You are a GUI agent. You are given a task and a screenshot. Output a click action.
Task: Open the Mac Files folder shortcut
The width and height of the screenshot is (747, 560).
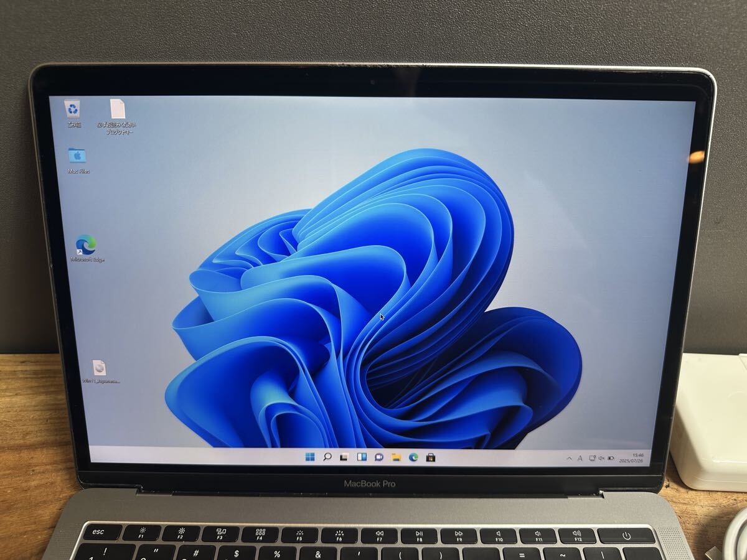(x=78, y=159)
